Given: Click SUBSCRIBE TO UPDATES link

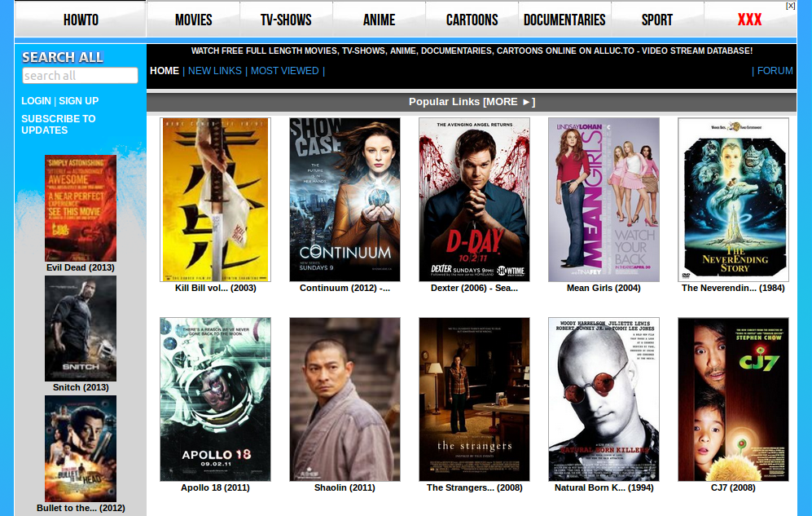Looking at the screenshot, I should click(59, 125).
